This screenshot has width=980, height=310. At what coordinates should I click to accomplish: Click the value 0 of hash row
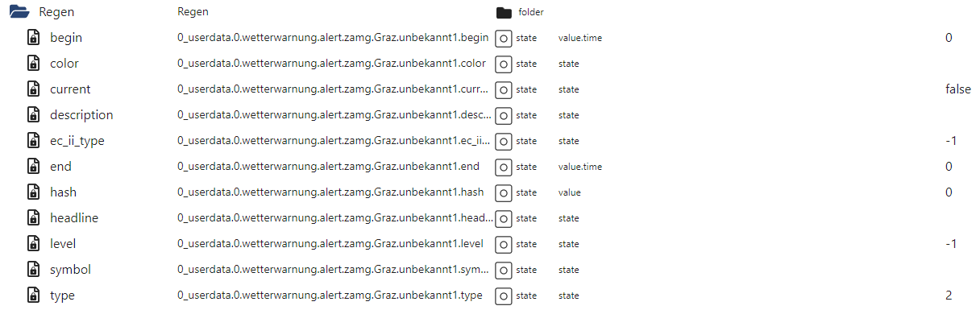pos(949,192)
